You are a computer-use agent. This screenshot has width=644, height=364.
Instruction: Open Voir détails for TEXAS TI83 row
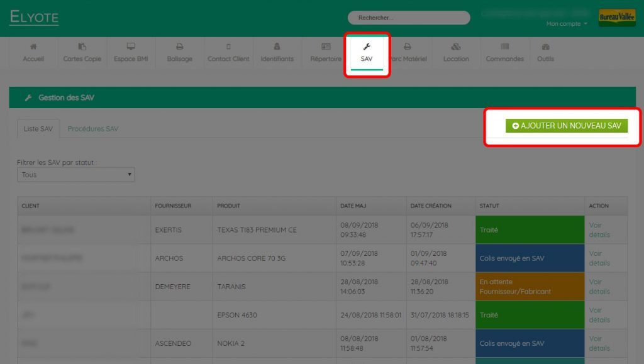pyautogui.click(x=599, y=230)
